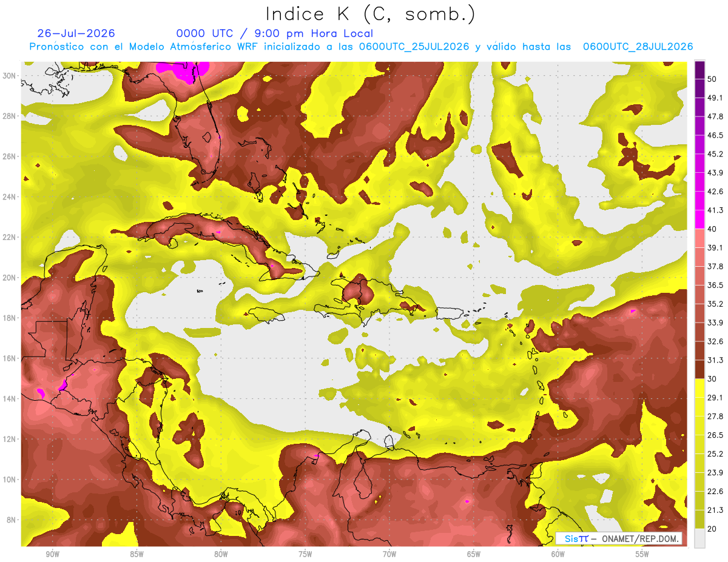The width and height of the screenshot is (728, 562).
Task: Click the 'Indice K (C, somb.)' title
Action: point(370,14)
